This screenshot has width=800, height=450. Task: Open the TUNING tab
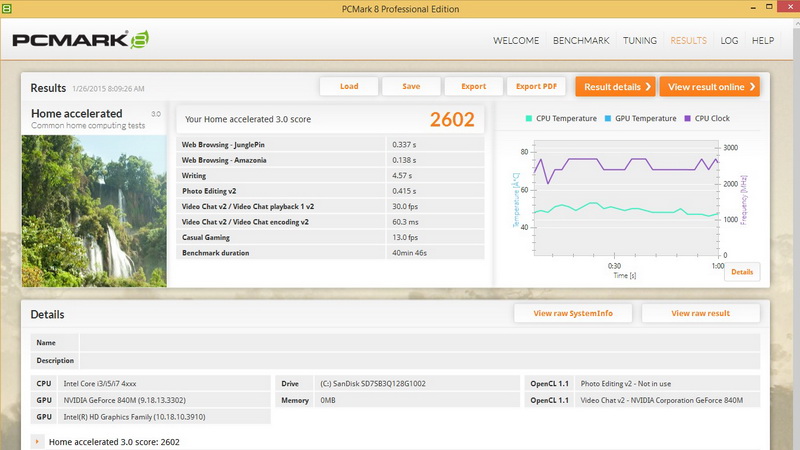(640, 40)
